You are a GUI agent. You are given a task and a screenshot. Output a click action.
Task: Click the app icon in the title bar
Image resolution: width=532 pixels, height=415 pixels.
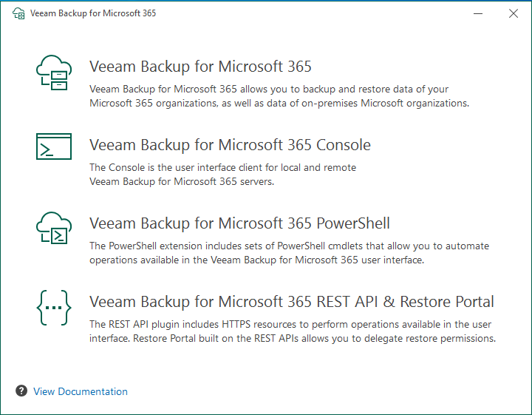(14, 13)
